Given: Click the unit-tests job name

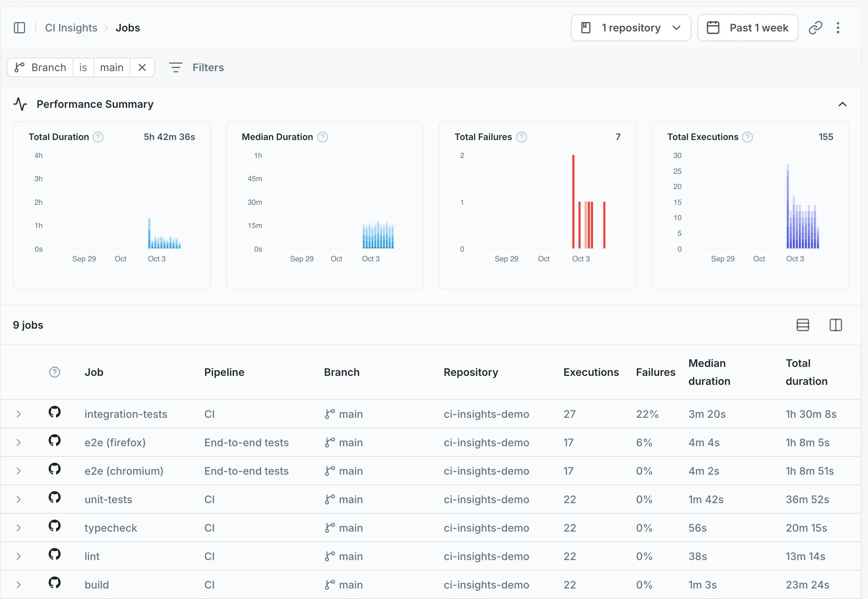Looking at the screenshot, I should pos(108,499).
